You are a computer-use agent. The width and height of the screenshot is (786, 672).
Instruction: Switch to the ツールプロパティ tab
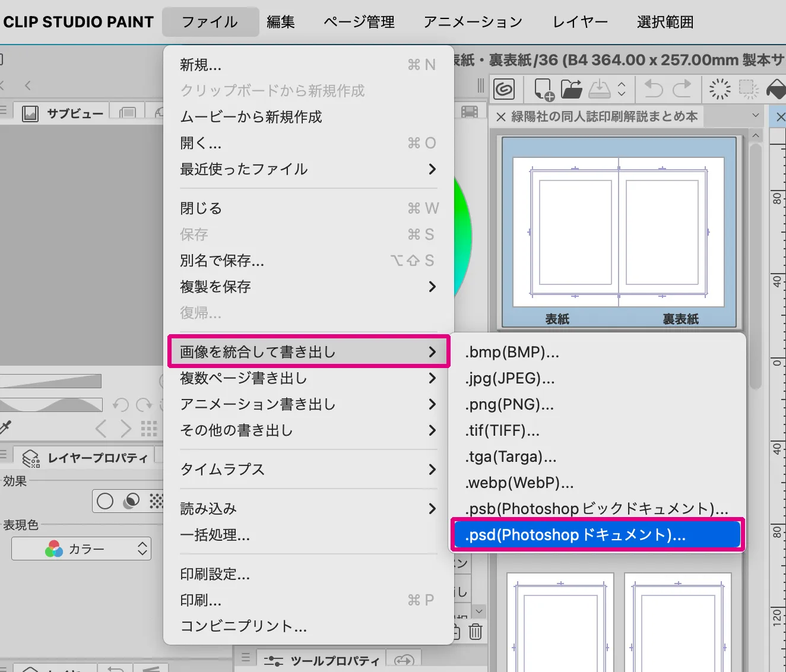pos(322,661)
